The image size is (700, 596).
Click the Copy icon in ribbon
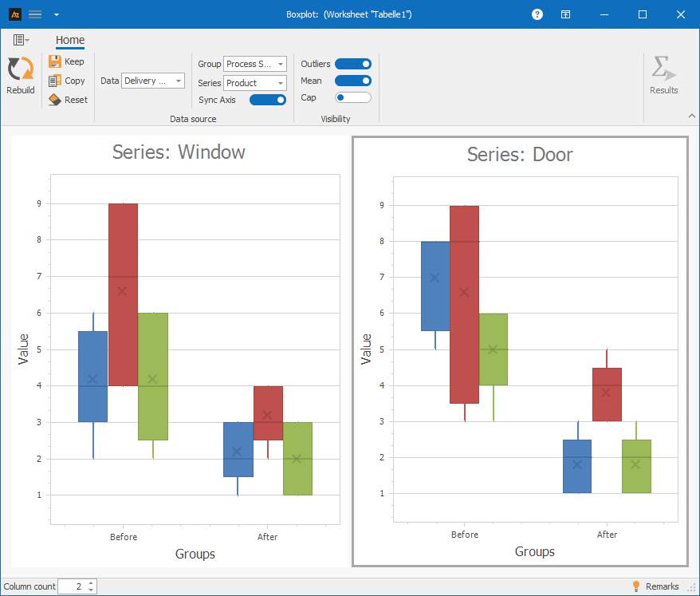tap(55, 81)
